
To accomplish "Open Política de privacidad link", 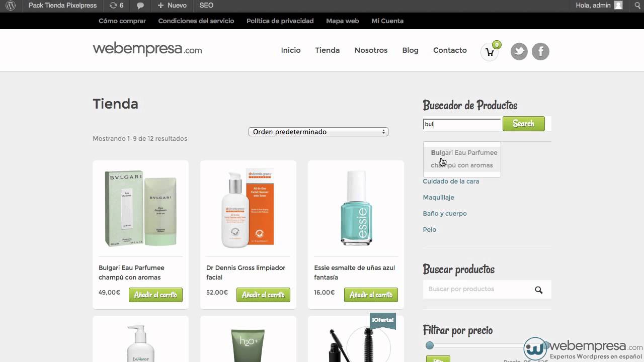I will pyautogui.click(x=280, y=21).
